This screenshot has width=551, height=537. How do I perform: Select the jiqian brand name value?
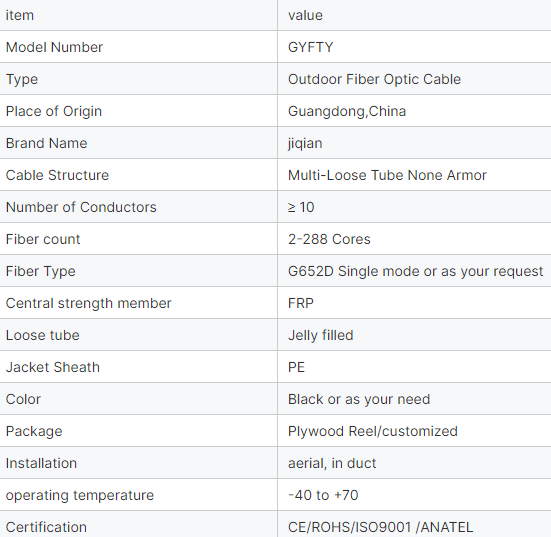[x=305, y=143]
